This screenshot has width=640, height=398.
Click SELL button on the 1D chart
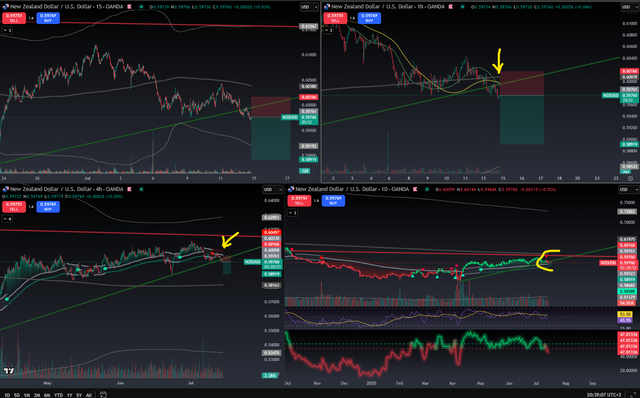pyautogui.click(x=299, y=200)
